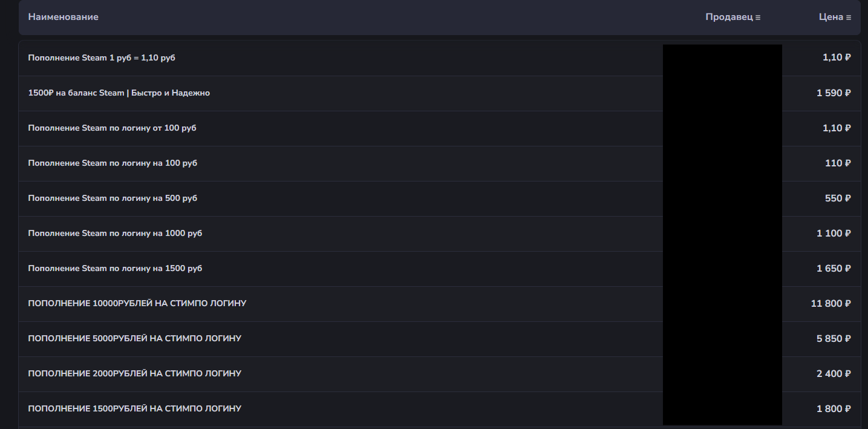Open 'ПОПОЛНЕНИЕ 5000РУБЛЕЙ НА СТИМПО ЛОГИНУ' listing
This screenshot has height=429, width=868.
pos(135,339)
